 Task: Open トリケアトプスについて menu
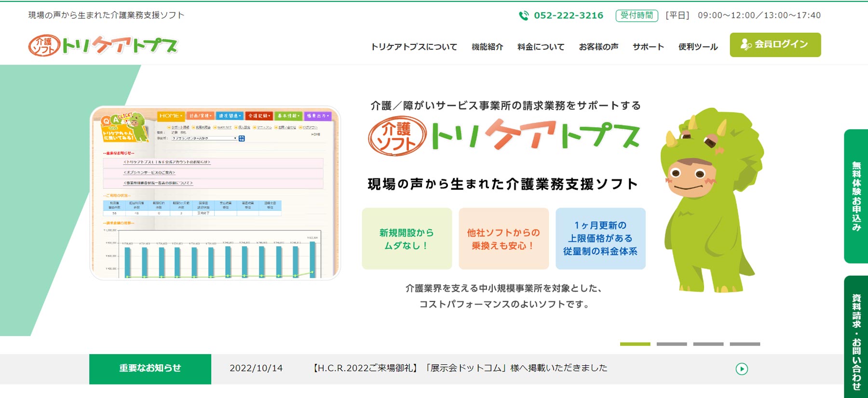(x=414, y=47)
